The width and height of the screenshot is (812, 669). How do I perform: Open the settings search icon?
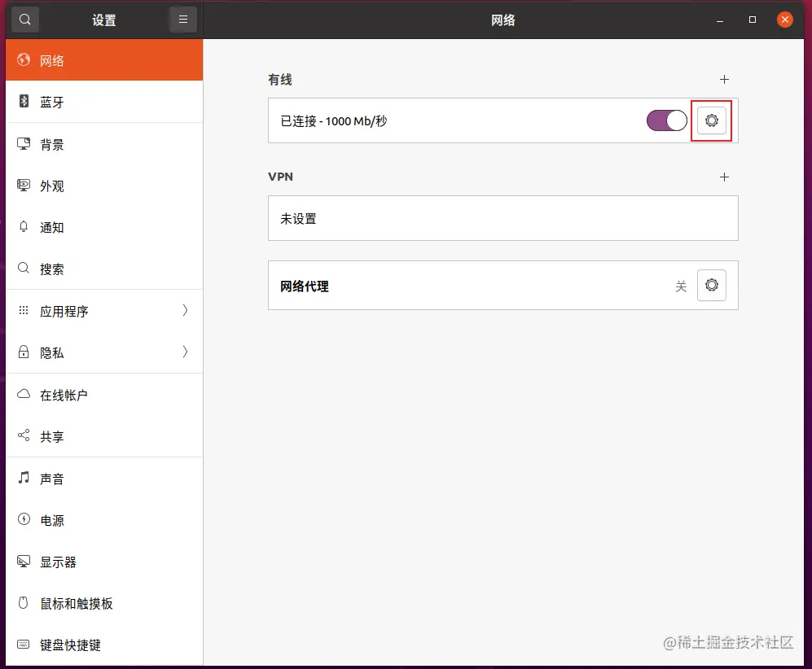tap(25, 20)
